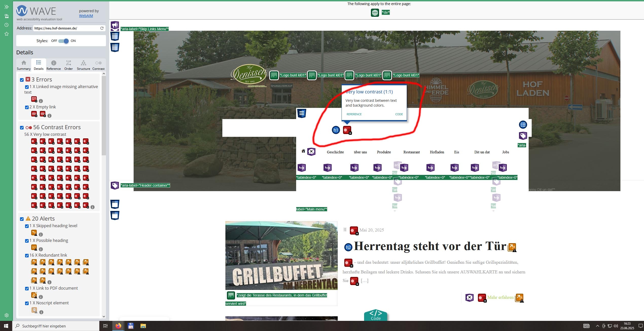
Task: Click the h1 heading icon
Action: coord(336,130)
